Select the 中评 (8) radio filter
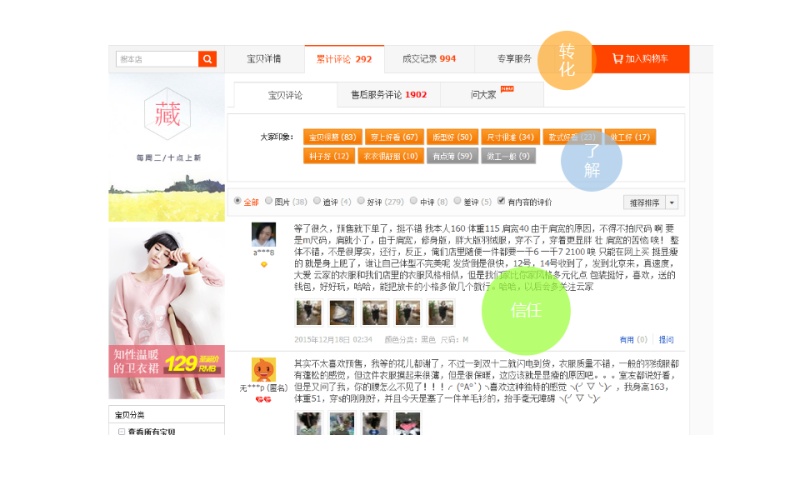Viewport: 800px width, 500px height. tap(414, 201)
